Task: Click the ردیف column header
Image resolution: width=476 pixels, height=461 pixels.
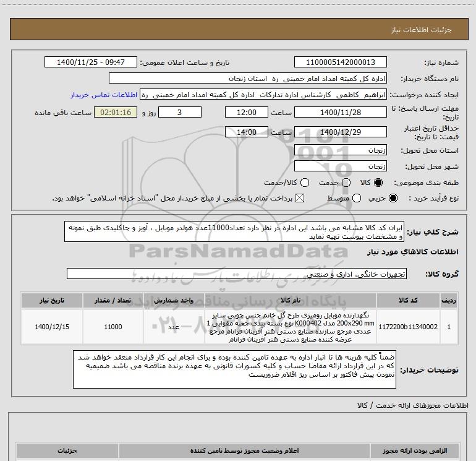Action: click(449, 300)
